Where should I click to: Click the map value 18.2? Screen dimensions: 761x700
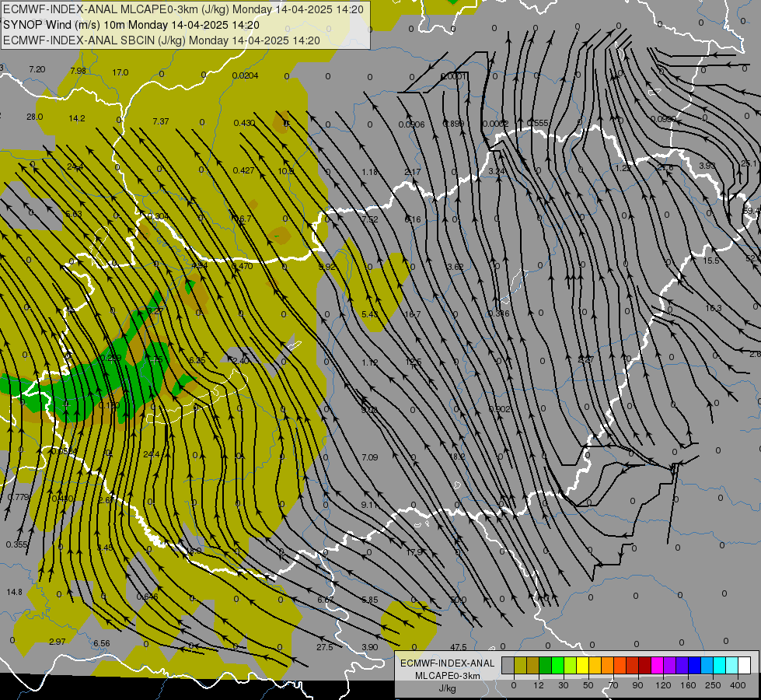pos(457,457)
